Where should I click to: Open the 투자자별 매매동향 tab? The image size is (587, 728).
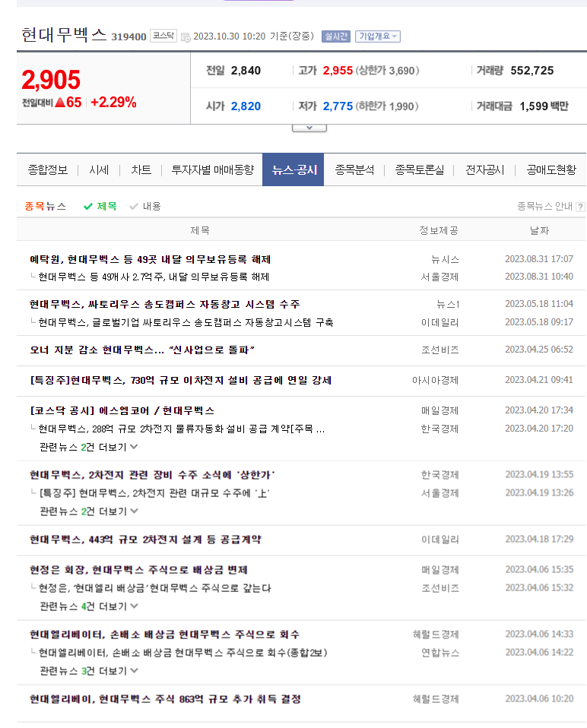[x=213, y=170]
